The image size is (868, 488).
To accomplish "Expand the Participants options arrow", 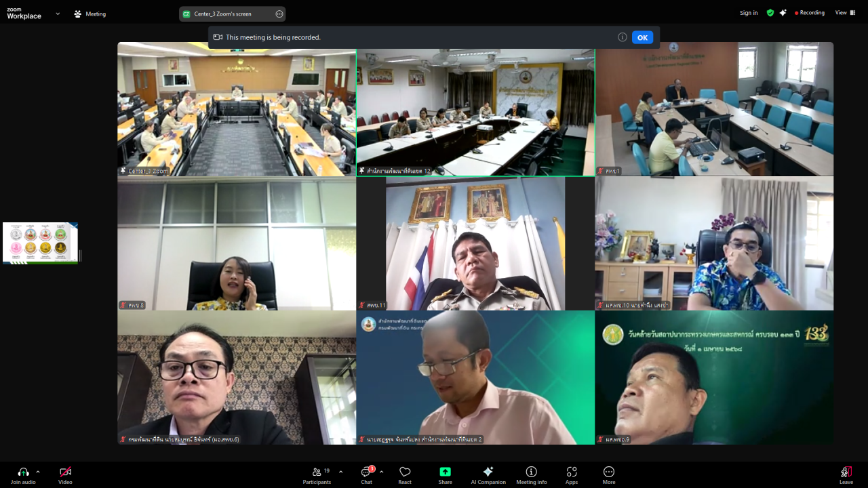I will point(340,472).
